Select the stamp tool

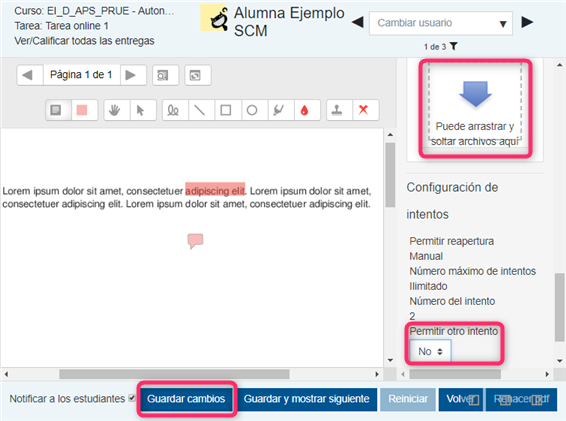click(339, 110)
